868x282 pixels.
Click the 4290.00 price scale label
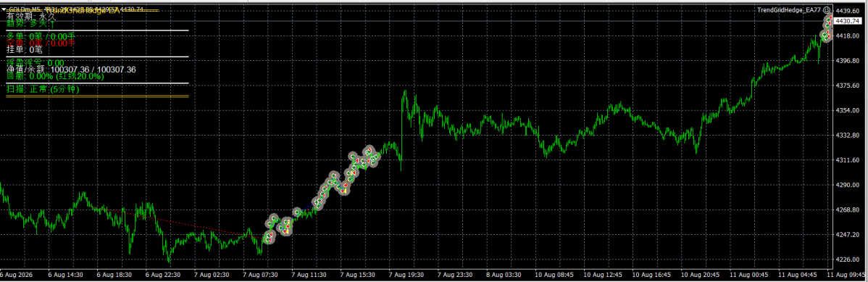point(847,185)
